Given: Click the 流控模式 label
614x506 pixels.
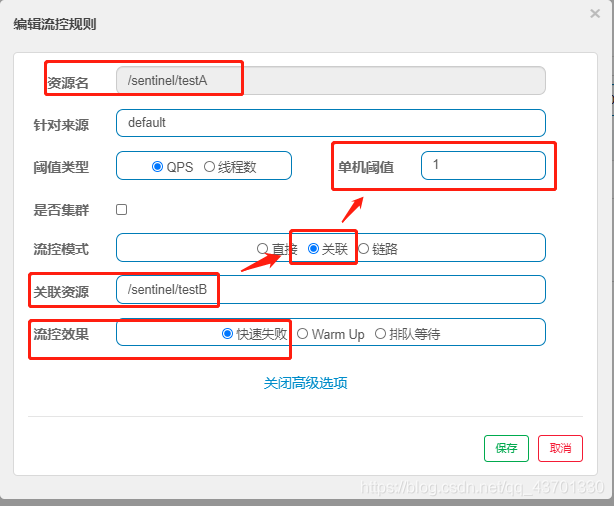Looking at the screenshot, I should pos(61,249).
